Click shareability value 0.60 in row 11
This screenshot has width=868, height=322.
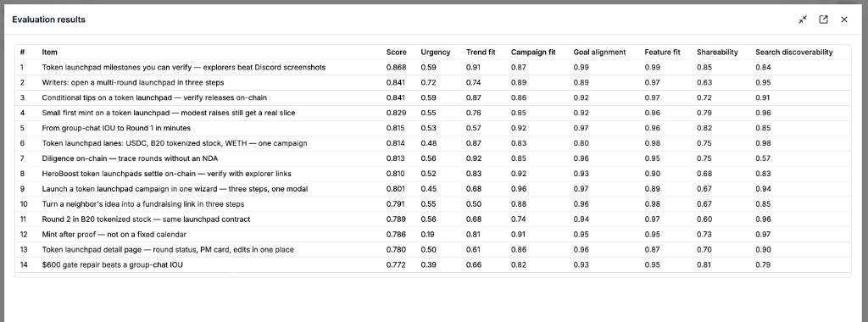click(704, 219)
